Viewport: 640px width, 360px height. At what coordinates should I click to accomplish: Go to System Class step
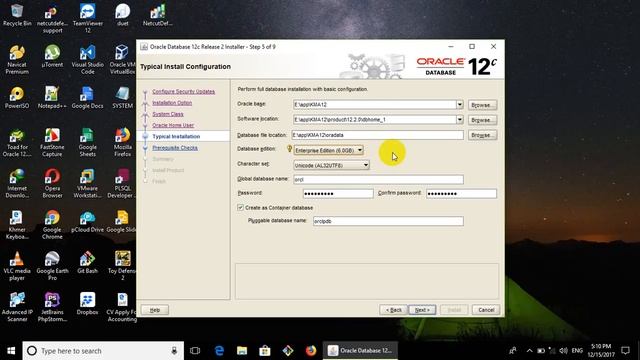pyautogui.click(x=168, y=114)
